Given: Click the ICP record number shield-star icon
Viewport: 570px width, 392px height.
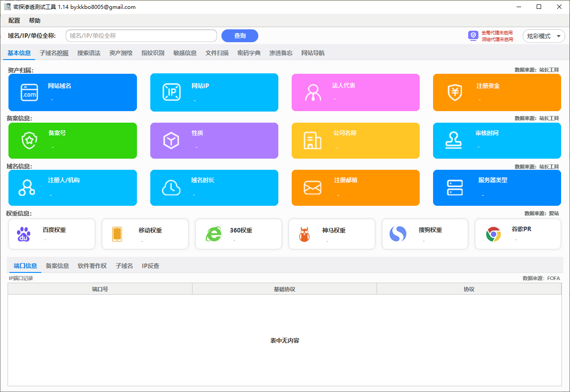Looking at the screenshot, I should point(29,140).
